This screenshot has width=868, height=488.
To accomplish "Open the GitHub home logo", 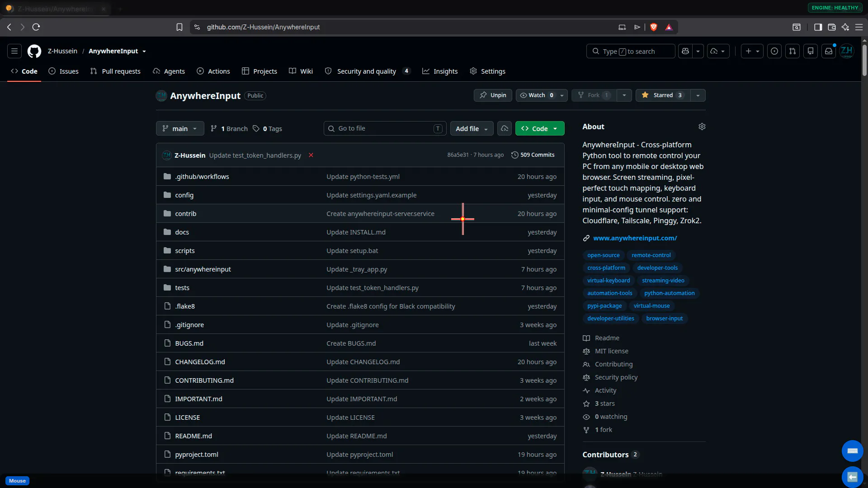I will 34,51.
